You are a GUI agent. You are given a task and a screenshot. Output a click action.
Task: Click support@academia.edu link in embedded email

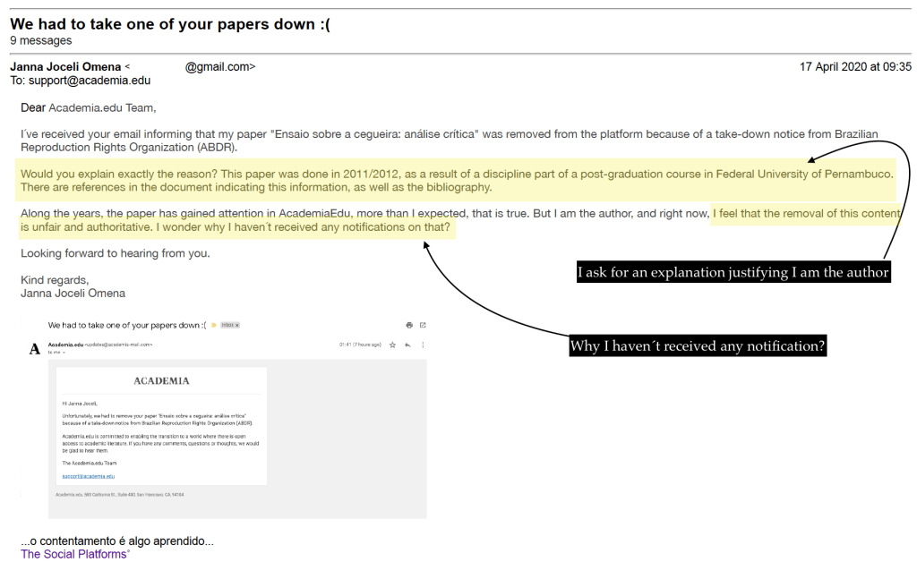tap(88, 476)
